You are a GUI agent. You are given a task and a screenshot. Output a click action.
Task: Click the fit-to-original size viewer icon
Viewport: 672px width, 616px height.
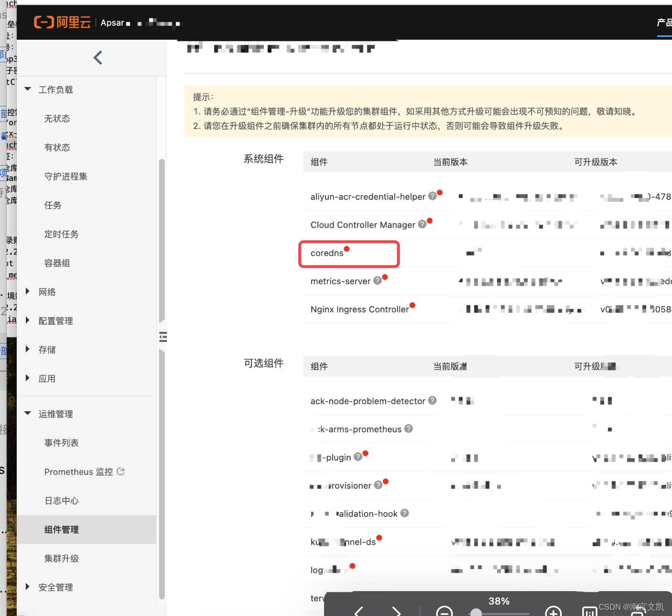tap(590, 612)
